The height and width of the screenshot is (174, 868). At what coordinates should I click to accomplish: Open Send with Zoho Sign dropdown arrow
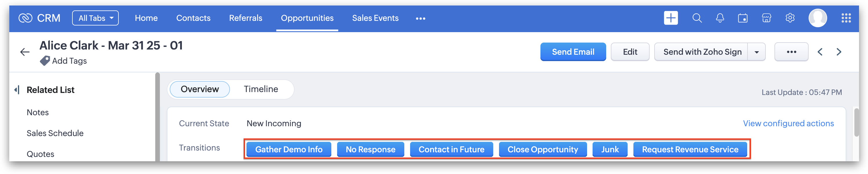click(756, 52)
